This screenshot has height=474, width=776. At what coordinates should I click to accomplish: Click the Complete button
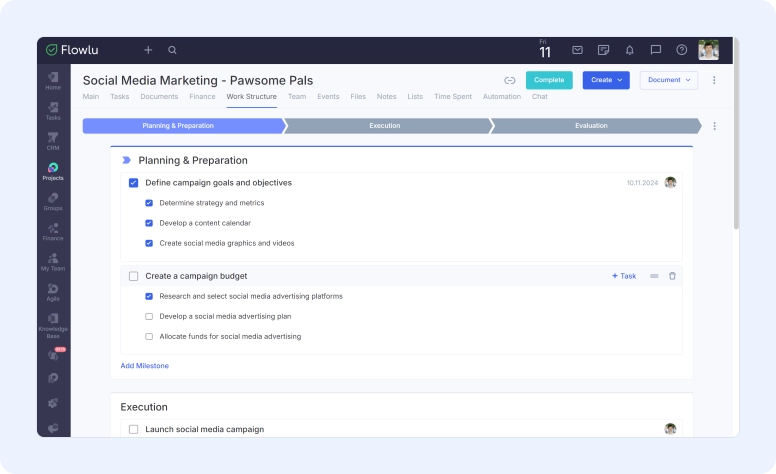[x=549, y=80]
